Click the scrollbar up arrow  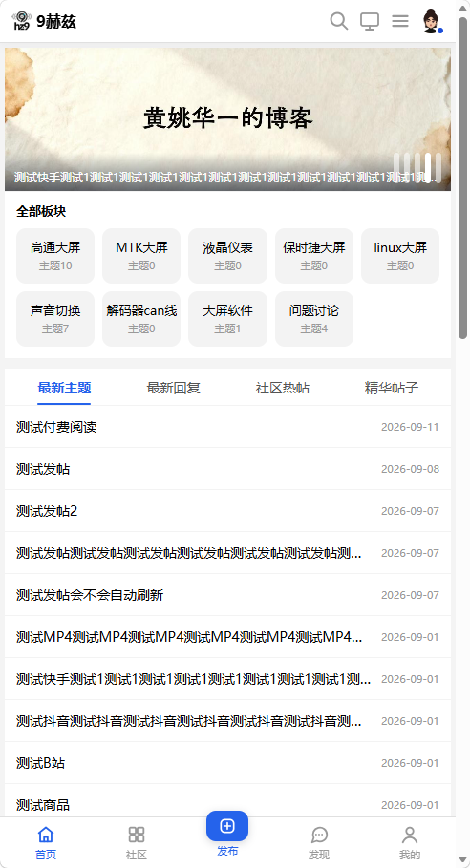[x=462, y=8]
